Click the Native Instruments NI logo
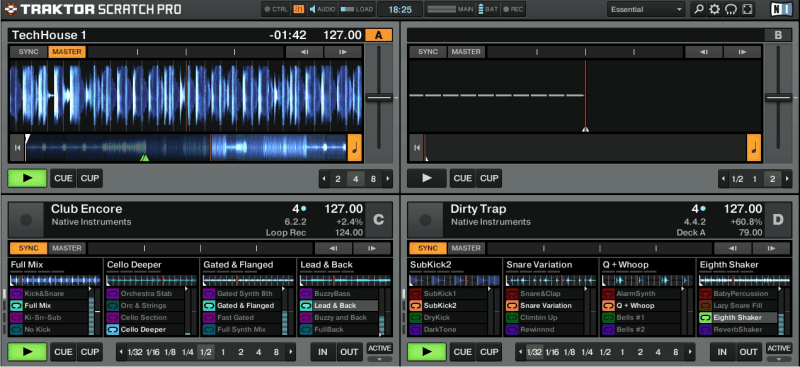Screen dimensions: 800x367 pyautogui.click(x=783, y=9)
